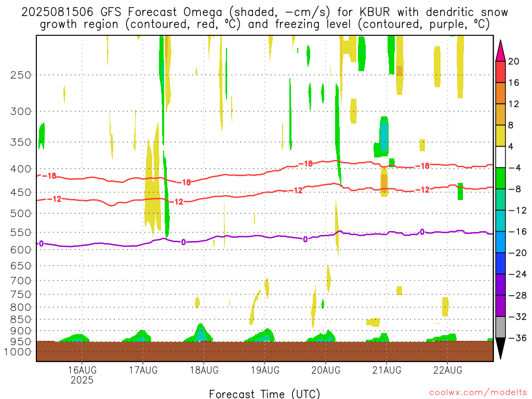This screenshot has height=399, width=532.
Task: Click the orange omega patch on the -12 contour
Action: (x=384, y=182)
